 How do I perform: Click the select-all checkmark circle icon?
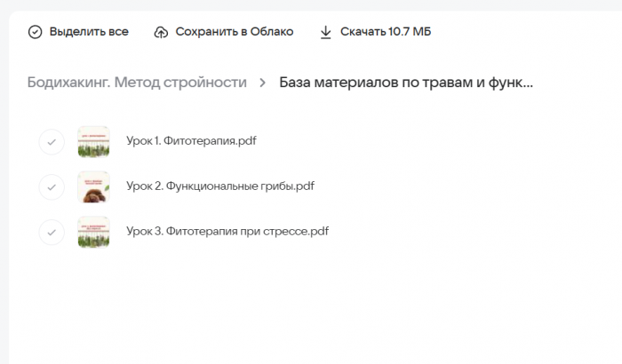[x=36, y=32]
